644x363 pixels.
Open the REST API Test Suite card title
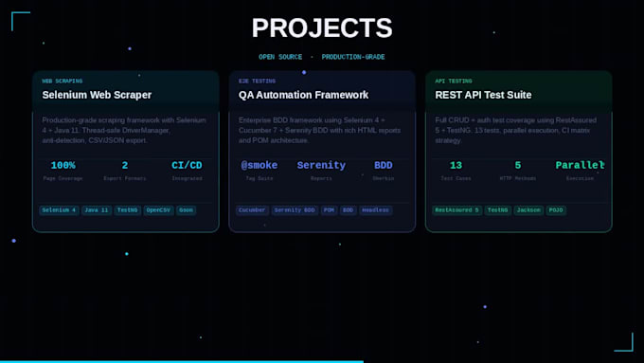tap(483, 95)
